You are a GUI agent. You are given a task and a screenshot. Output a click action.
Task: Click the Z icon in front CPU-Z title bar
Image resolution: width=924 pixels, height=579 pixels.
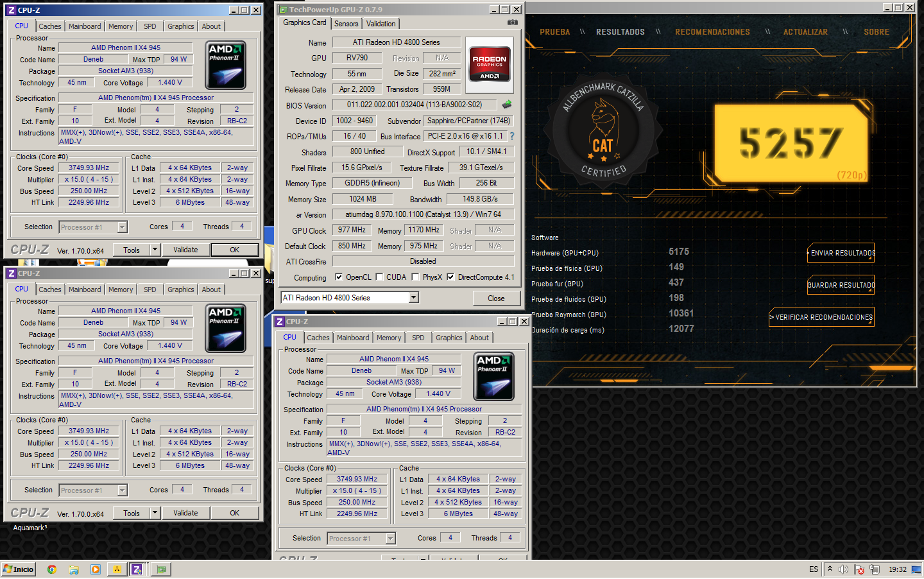point(279,321)
